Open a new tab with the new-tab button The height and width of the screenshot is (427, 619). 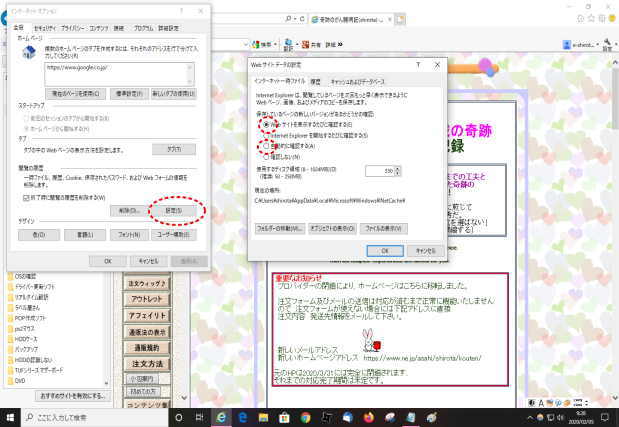tap(400, 19)
